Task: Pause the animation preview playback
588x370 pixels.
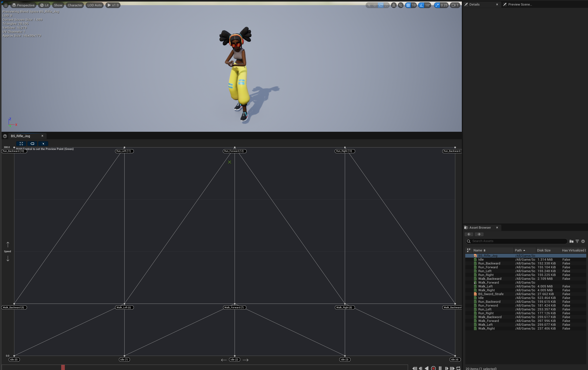Action: tap(440, 368)
